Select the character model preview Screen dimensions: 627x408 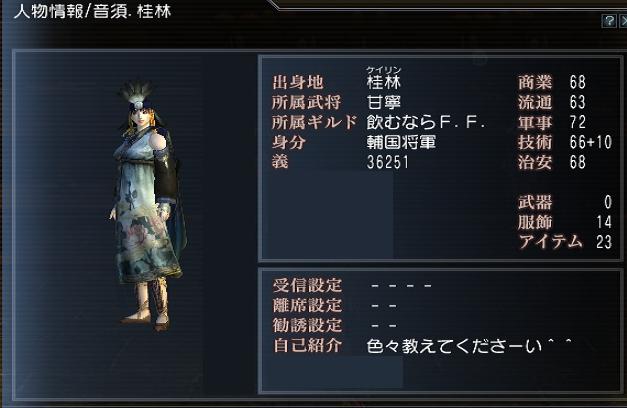[x=148, y=206]
